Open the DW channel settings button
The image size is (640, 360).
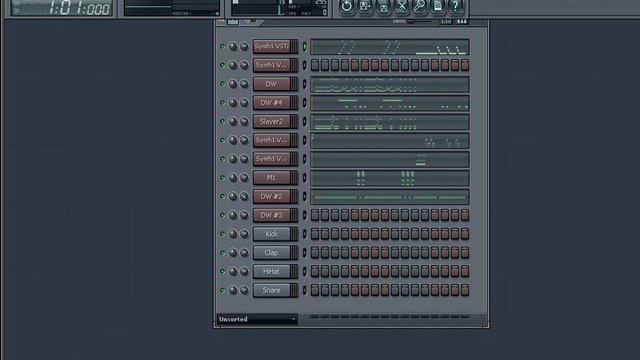[x=275, y=84]
